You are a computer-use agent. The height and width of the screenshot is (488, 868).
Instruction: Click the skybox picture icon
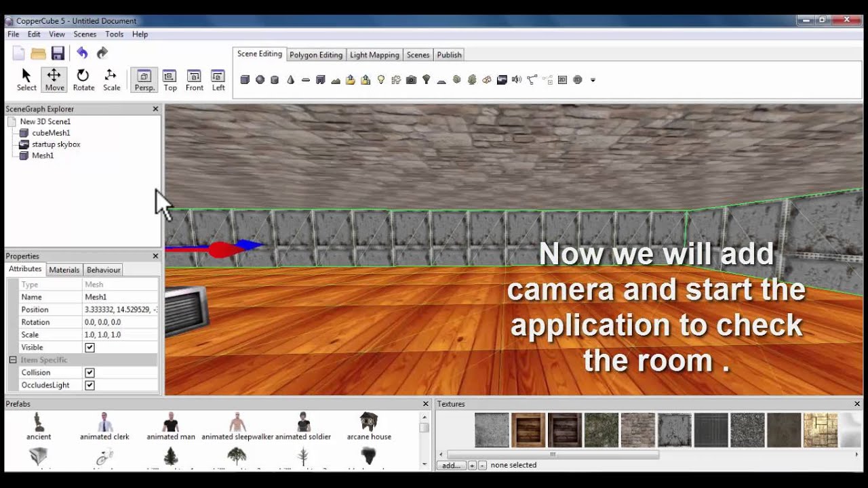pos(502,80)
